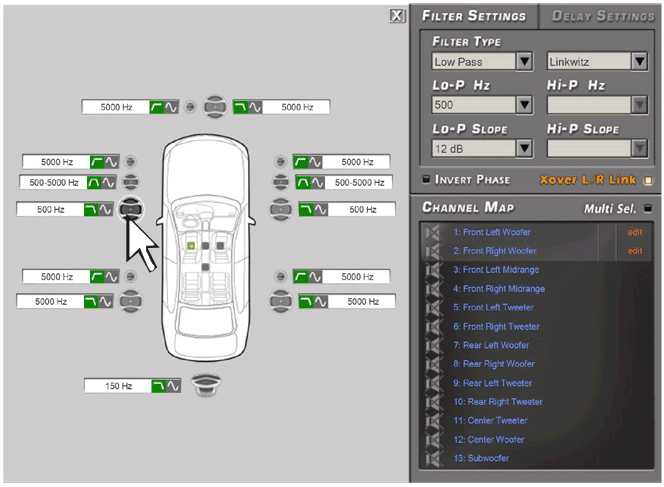Click edit for Front Right Woofer channel
This screenshot has width=664, height=487.
(x=635, y=251)
